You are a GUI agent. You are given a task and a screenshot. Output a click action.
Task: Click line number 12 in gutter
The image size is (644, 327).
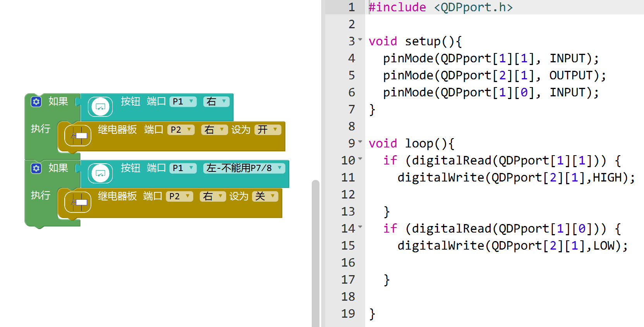point(348,195)
